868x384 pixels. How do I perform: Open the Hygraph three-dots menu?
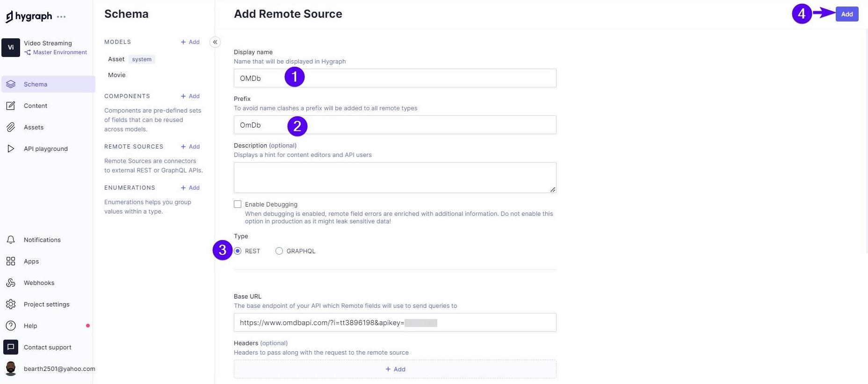point(61,17)
